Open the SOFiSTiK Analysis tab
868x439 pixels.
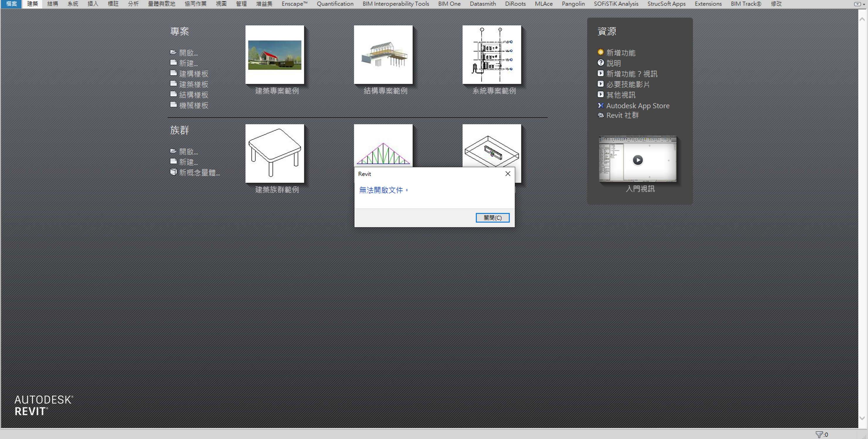616,4
